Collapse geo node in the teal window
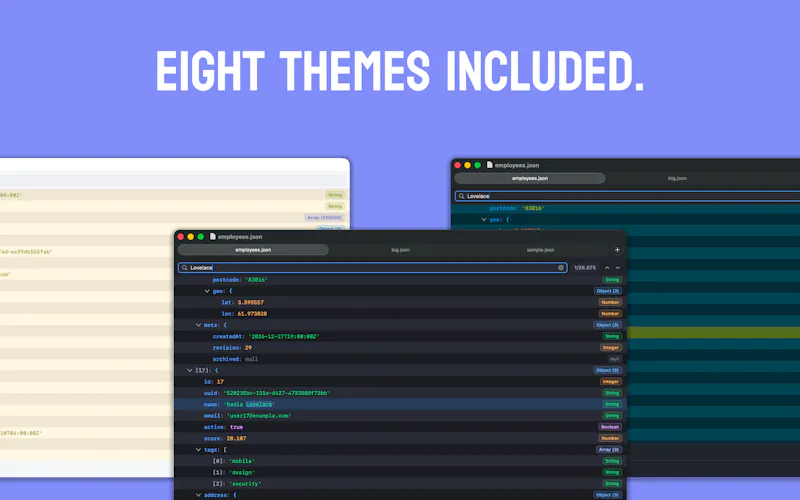This screenshot has height=500, width=800. [x=484, y=220]
